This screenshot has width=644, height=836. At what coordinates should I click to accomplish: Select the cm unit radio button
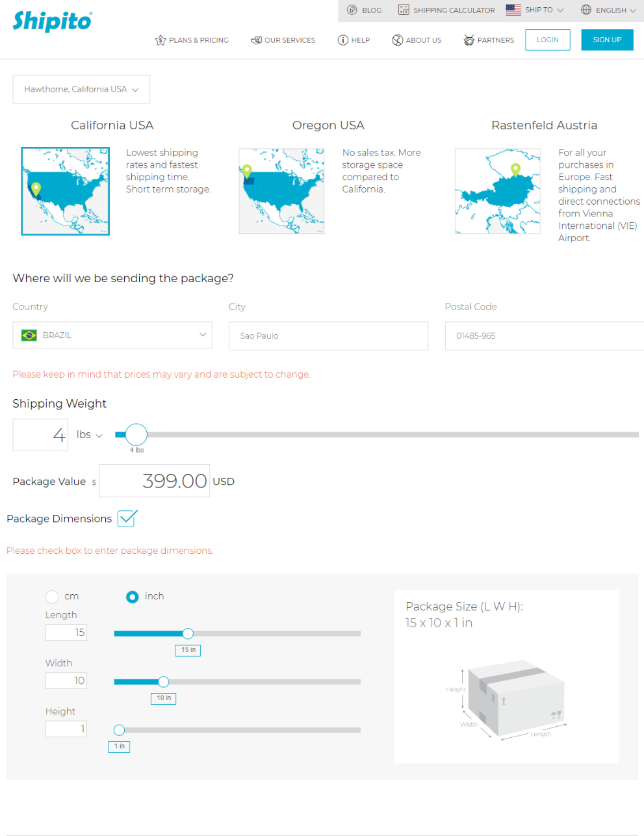click(52, 597)
